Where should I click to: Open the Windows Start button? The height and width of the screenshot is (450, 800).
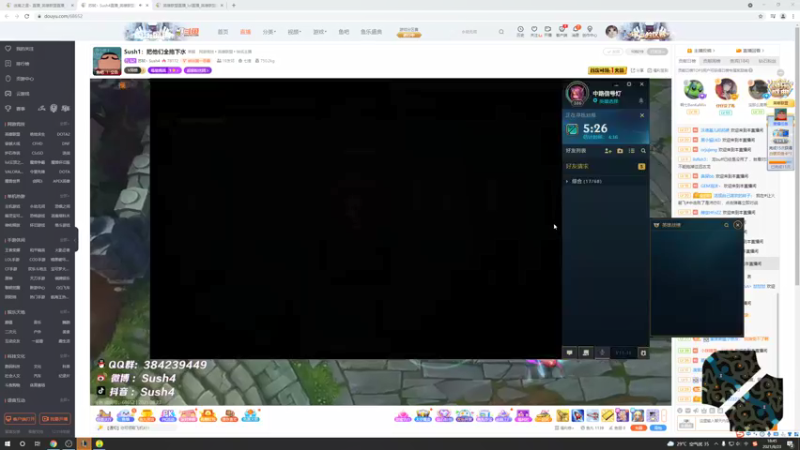click(x=7, y=444)
